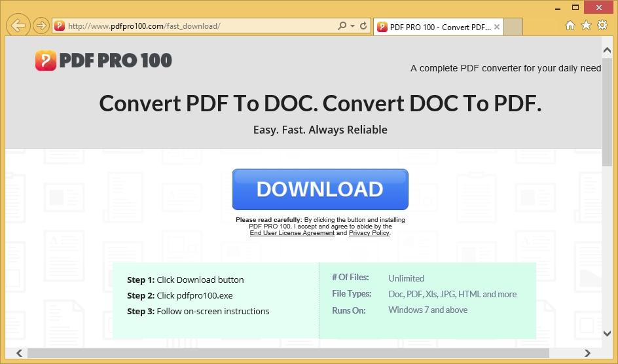Image resolution: width=618 pixels, height=364 pixels.
Task: Click URL text in address bar
Action: click(144, 26)
